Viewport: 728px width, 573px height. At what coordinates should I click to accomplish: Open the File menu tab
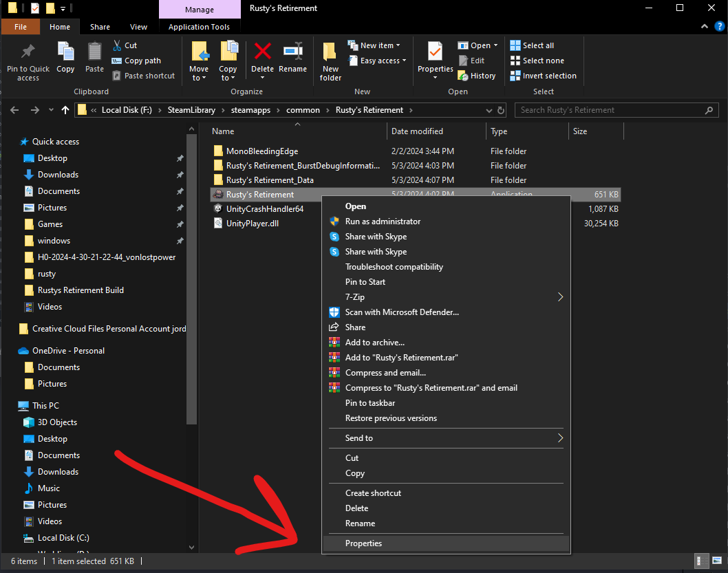point(21,27)
